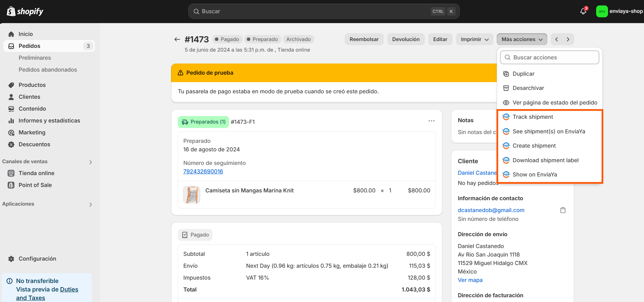Screen dimensions: 644x302
Task: Click the Preparados (1) status badge
Action: pyautogui.click(x=203, y=122)
